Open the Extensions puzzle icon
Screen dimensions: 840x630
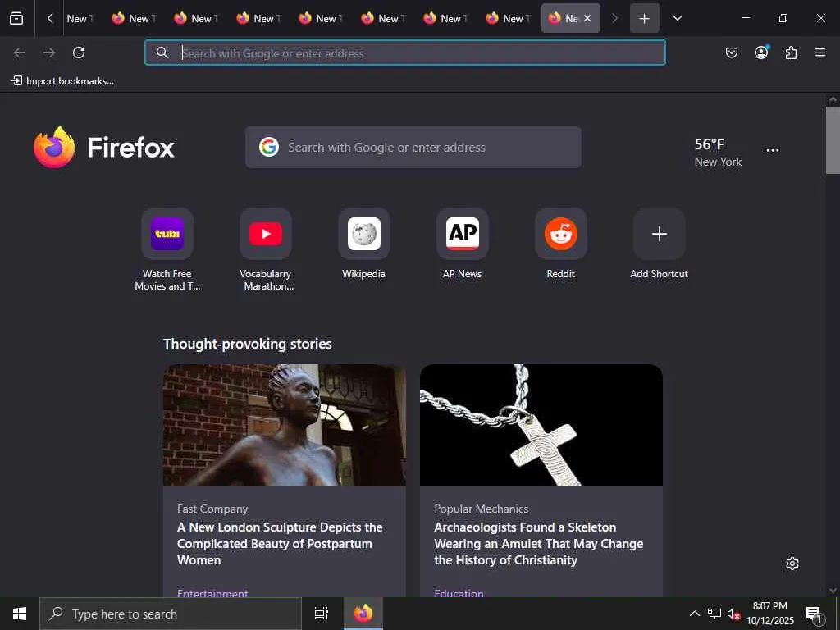[x=791, y=52]
